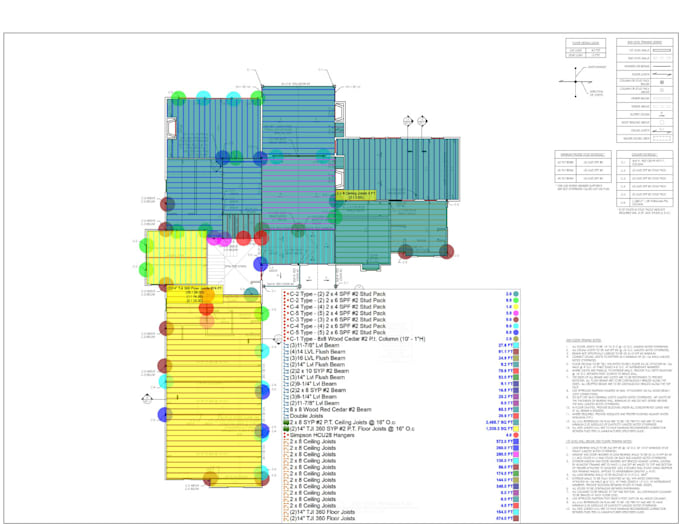
Task: Click the count icon for C-1 Wood Cedar Column
Action: 286,339
